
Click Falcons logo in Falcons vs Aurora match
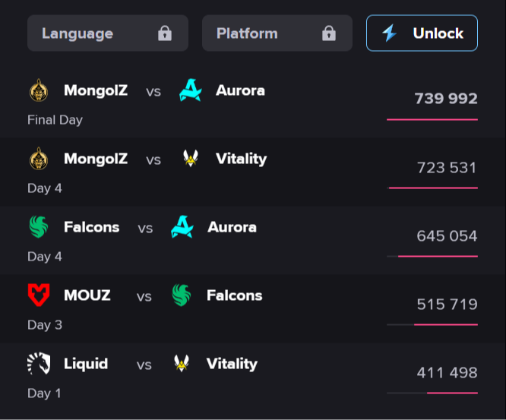tap(38, 227)
